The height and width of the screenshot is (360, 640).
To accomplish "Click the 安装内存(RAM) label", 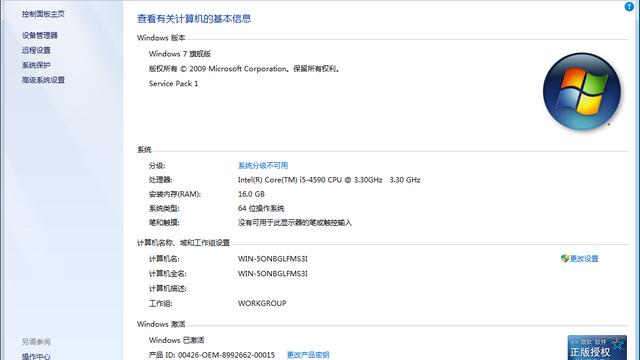I will coord(175,194).
